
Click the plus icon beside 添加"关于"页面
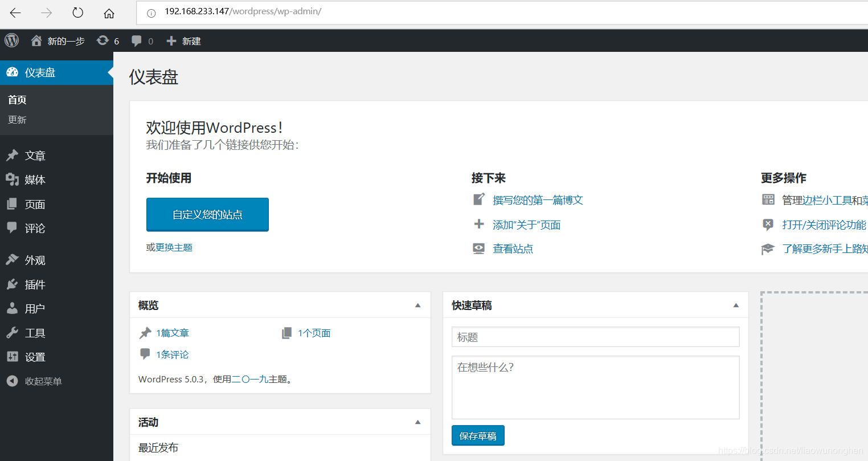coord(479,224)
